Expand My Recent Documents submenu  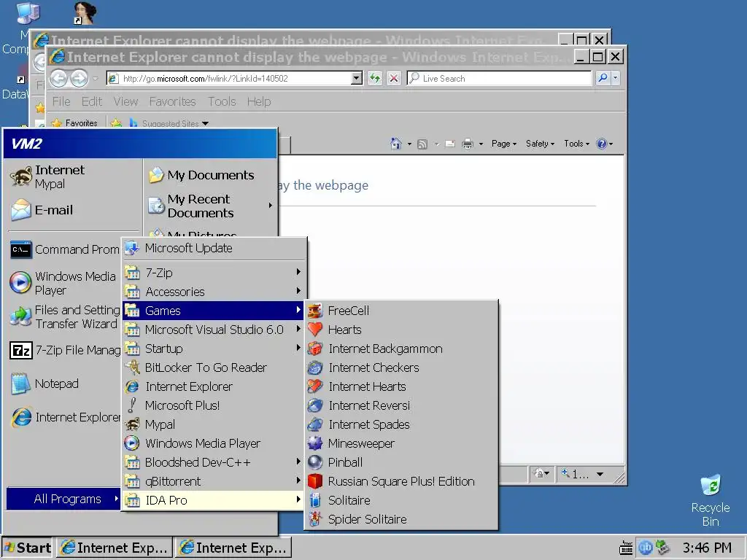pyautogui.click(x=210, y=206)
